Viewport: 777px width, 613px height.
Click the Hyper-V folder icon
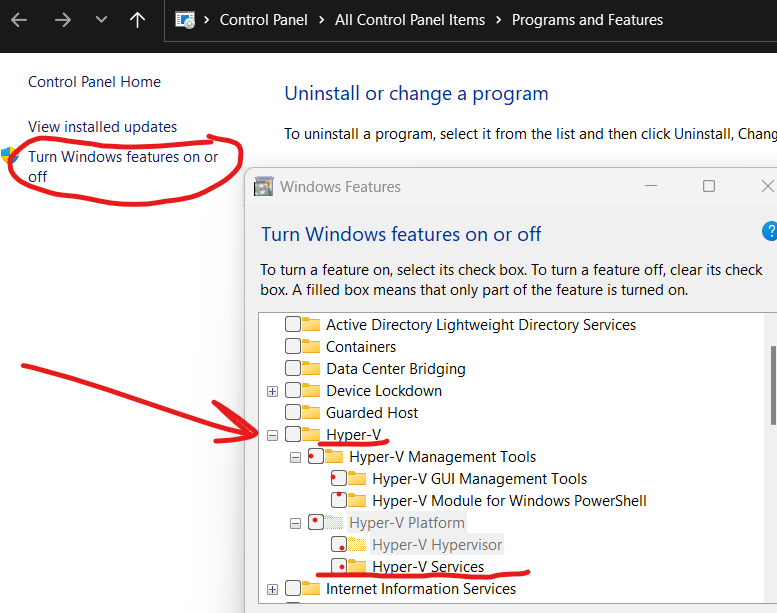[x=311, y=434]
